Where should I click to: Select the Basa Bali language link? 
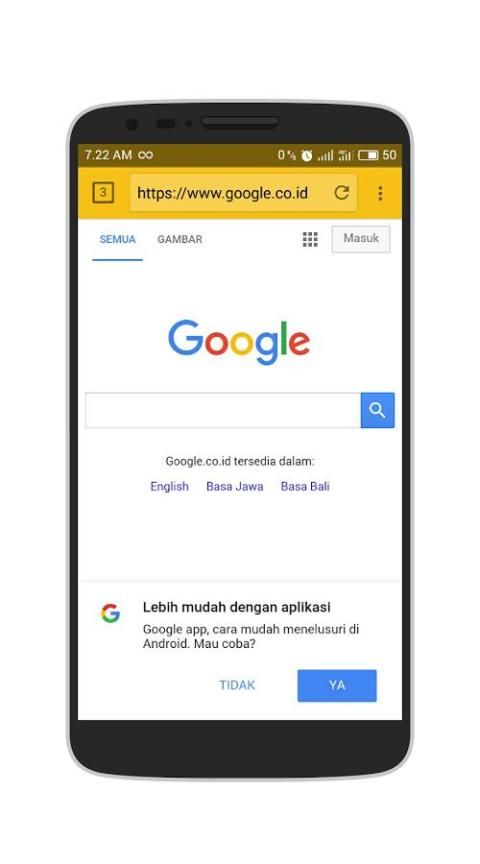[x=305, y=487]
